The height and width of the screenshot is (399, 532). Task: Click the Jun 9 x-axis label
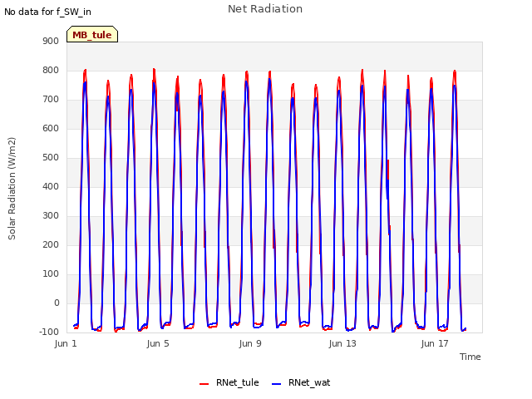pyautogui.click(x=250, y=343)
